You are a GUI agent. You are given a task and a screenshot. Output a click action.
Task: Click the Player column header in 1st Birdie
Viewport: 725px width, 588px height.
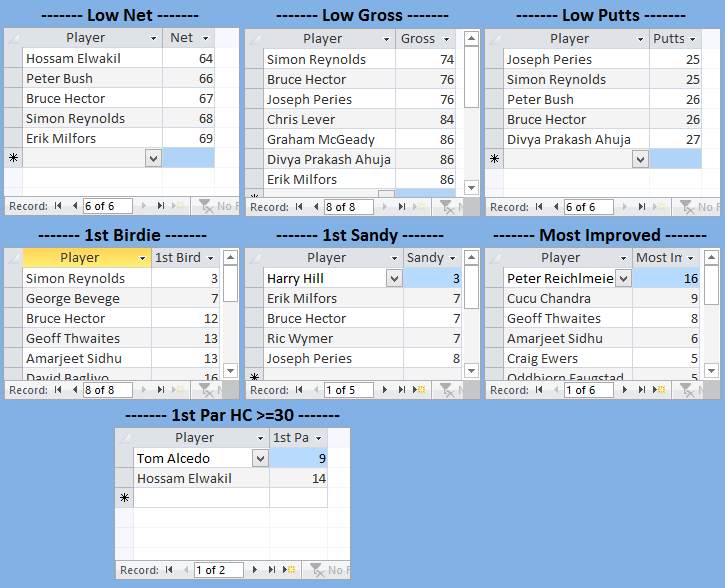[x=80, y=258]
